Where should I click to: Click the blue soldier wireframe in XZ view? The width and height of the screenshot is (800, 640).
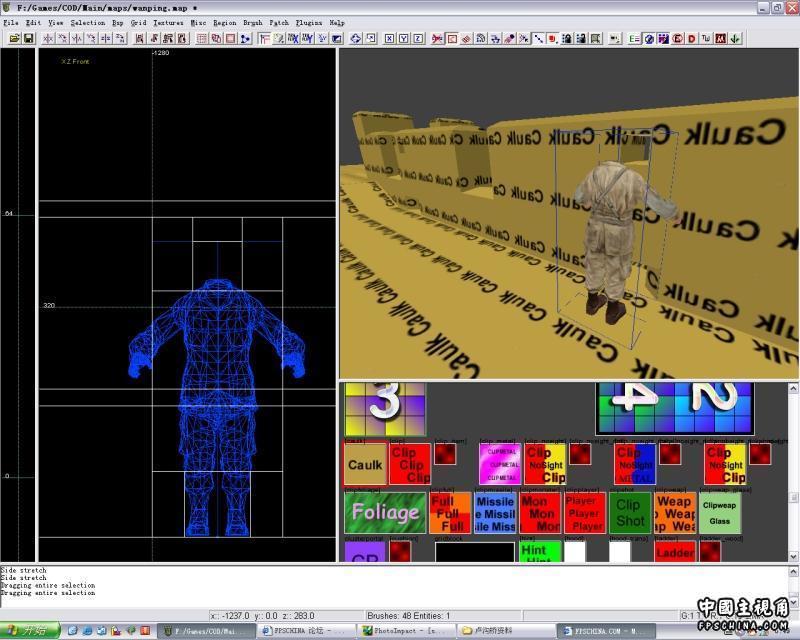pos(217,407)
